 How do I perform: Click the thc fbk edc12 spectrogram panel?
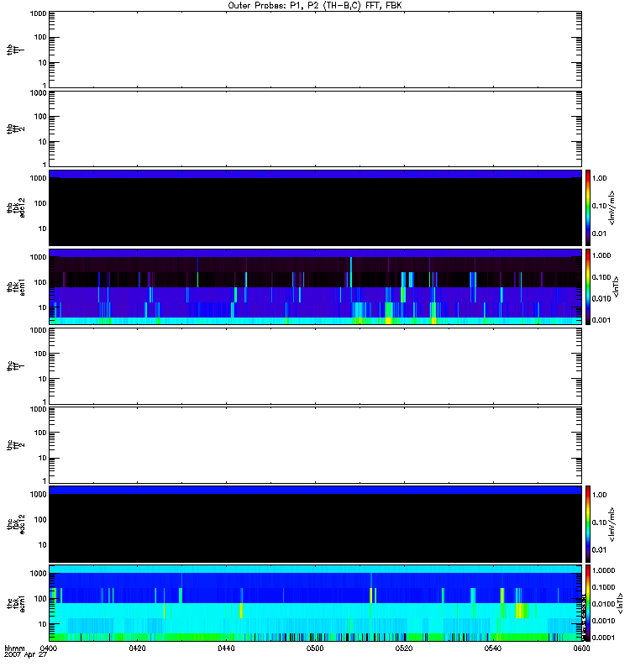pos(315,524)
